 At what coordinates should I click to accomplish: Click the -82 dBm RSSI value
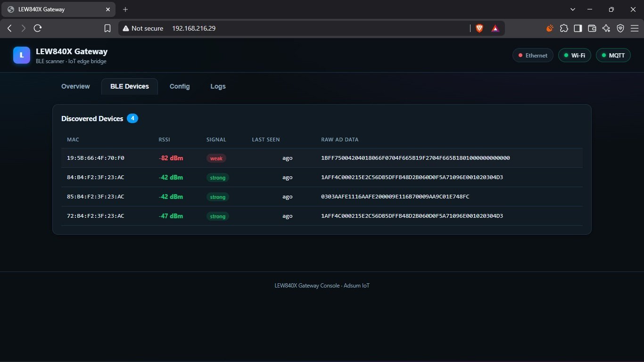click(x=171, y=158)
